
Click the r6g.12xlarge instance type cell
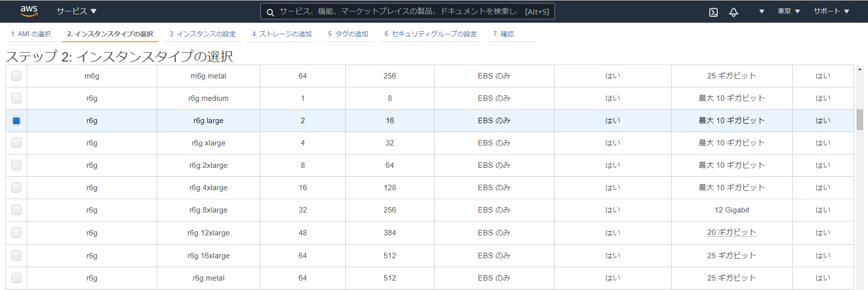(x=208, y=233)
